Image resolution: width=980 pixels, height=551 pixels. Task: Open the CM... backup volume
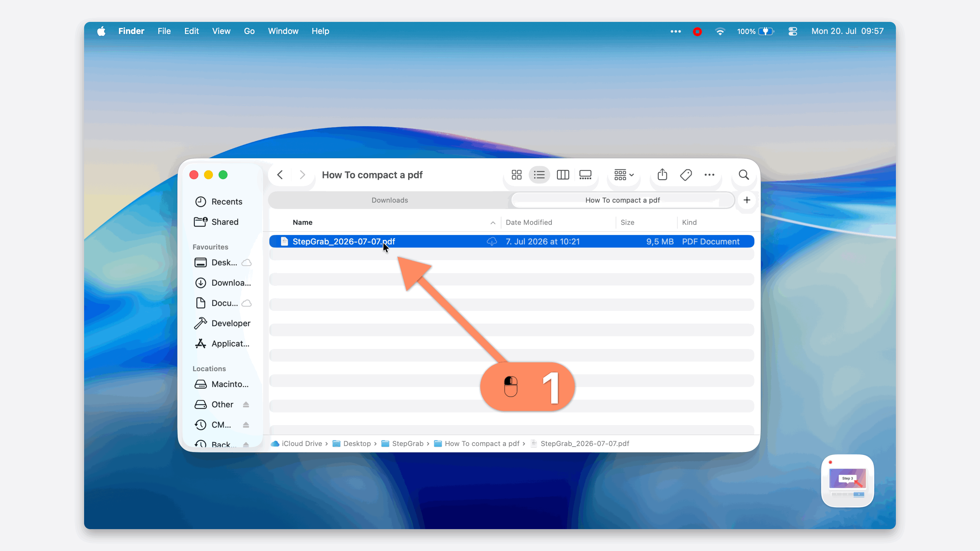click(x=213, y=425)
